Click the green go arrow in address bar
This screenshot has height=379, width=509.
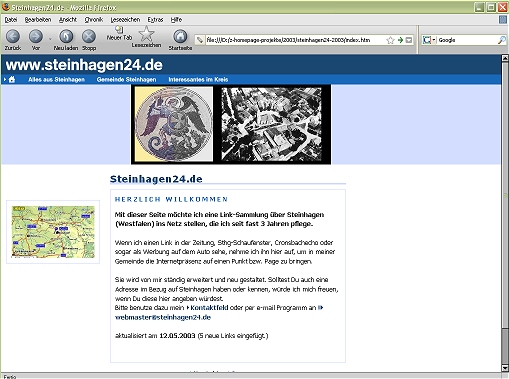pyautogui.click(x=400, y=40)
